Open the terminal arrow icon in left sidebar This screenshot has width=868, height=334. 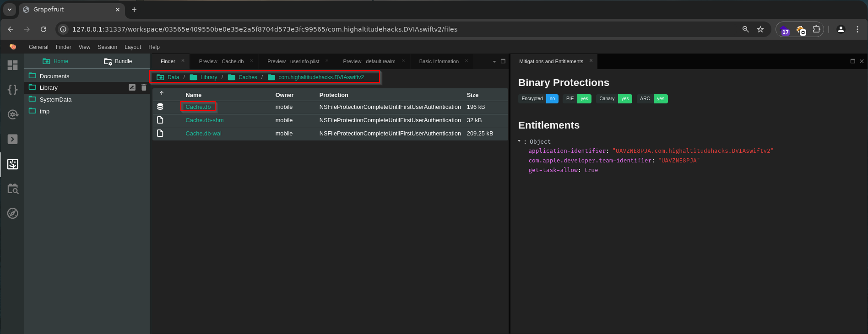pos(13,139)
